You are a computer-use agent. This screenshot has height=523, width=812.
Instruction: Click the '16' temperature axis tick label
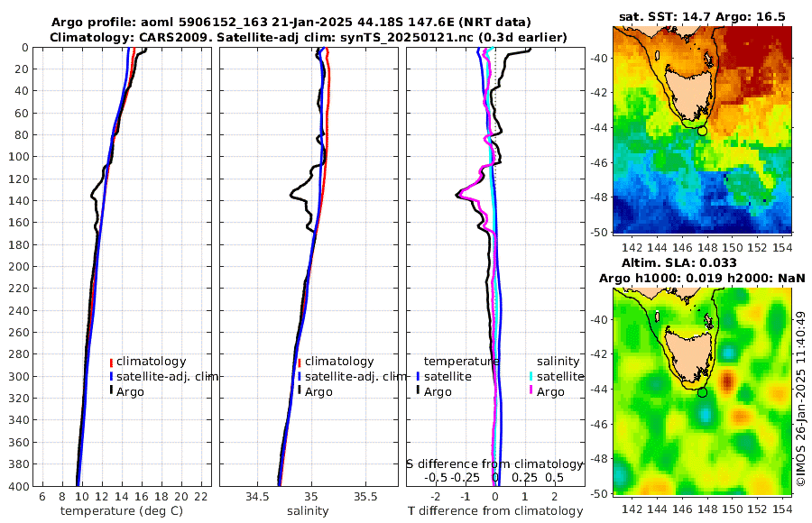pyautogui.click(x=142, y=497)
